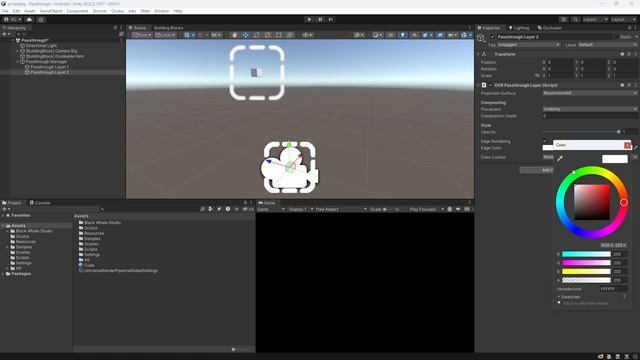Click the Composition Depth field
The width and height of the screenshot is (640, 360).
click(x=590, y=116)
